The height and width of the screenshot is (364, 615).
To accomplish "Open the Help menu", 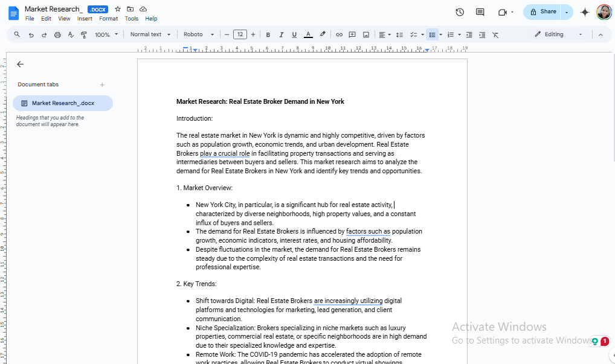I will coord(151,19).
